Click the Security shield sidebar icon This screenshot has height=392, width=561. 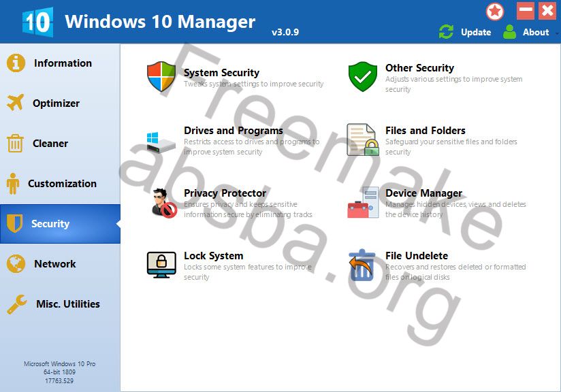coord(15,223)
